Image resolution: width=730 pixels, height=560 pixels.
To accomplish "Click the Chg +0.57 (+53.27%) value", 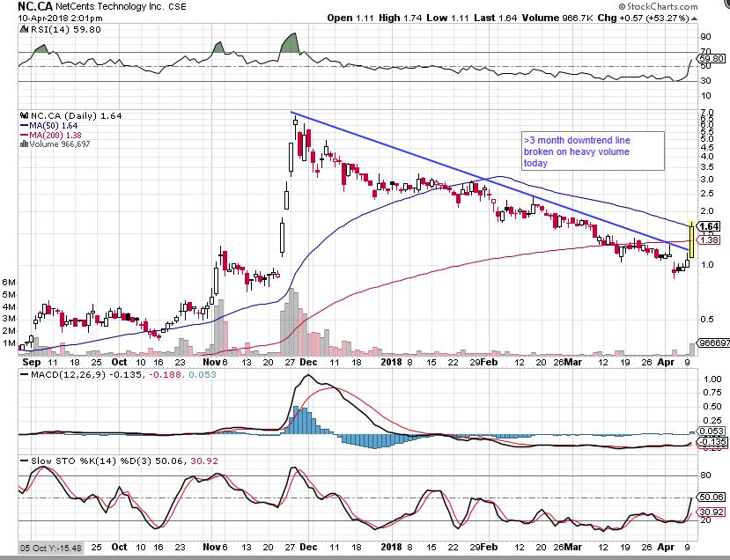I will click(x=643, y=18).
